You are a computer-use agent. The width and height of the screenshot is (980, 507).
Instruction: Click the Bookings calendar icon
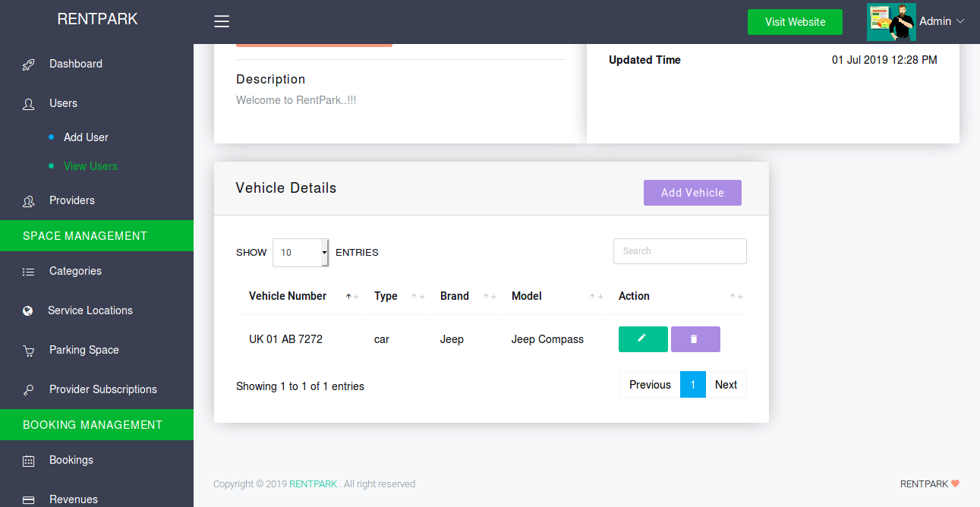pyautogui.click(x=29, y=461)
